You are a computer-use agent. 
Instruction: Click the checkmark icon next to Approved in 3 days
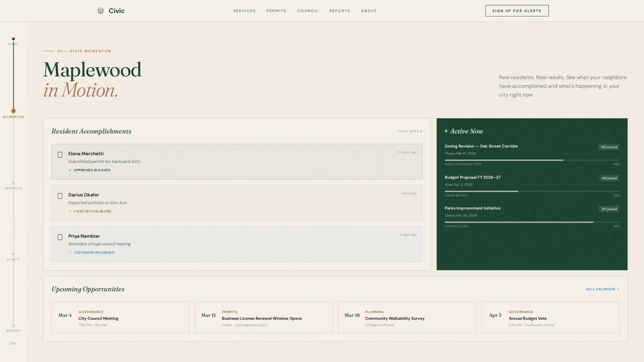(x=70, y=170)
